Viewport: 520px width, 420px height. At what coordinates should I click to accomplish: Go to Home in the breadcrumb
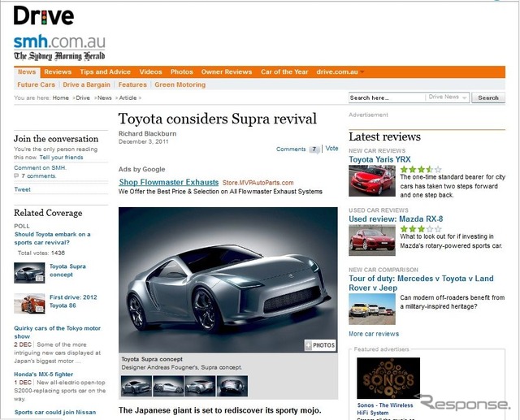pos(61,97)
